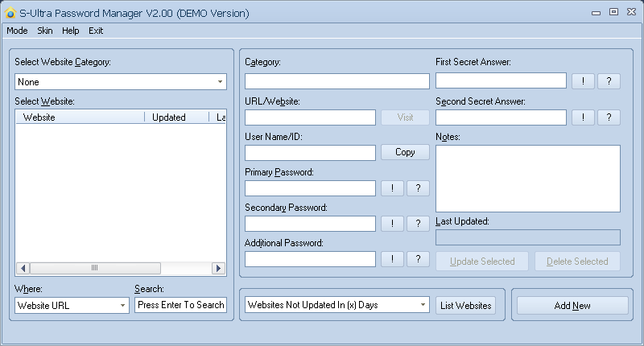The image size is (644, 346).
Task: Click inside the Notes text area
Action: point(528,179)
